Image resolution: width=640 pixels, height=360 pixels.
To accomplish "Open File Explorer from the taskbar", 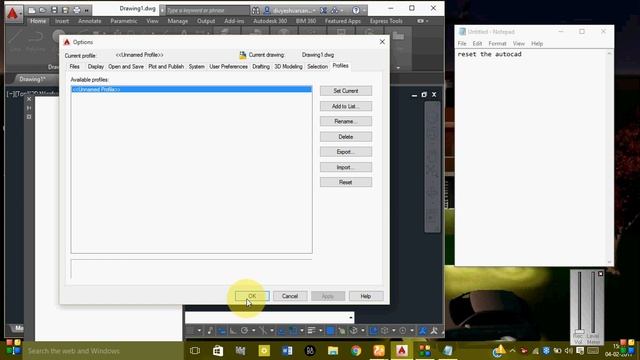I will pos(333,351).
